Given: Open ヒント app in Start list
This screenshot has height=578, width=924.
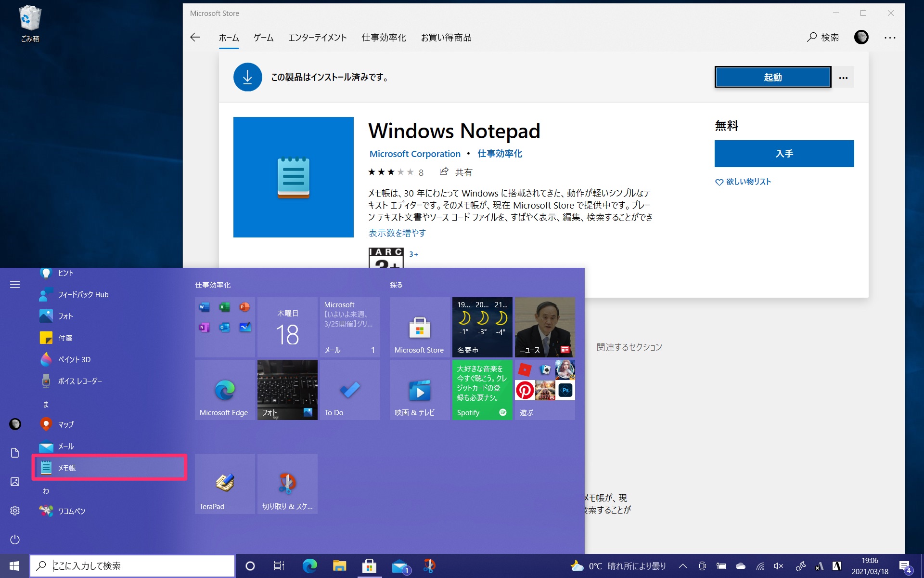Looking at the screenshot, I should (109, 273).
